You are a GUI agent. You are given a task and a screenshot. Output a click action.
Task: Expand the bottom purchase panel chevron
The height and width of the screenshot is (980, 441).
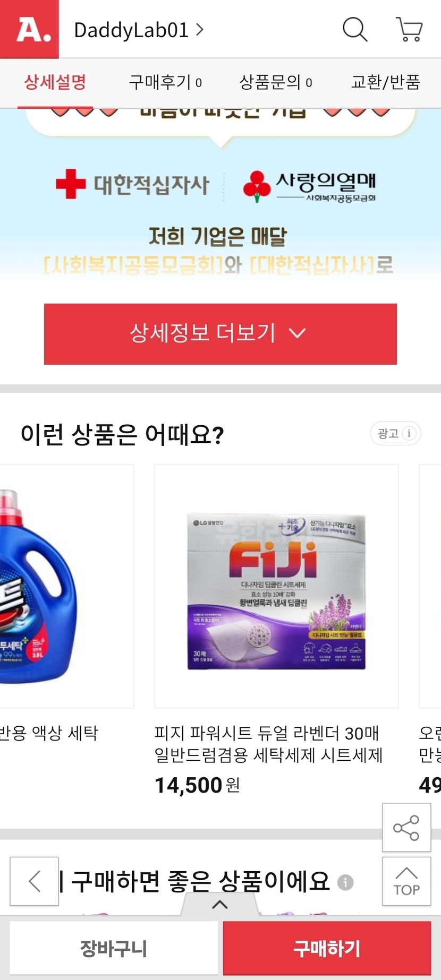220,904
